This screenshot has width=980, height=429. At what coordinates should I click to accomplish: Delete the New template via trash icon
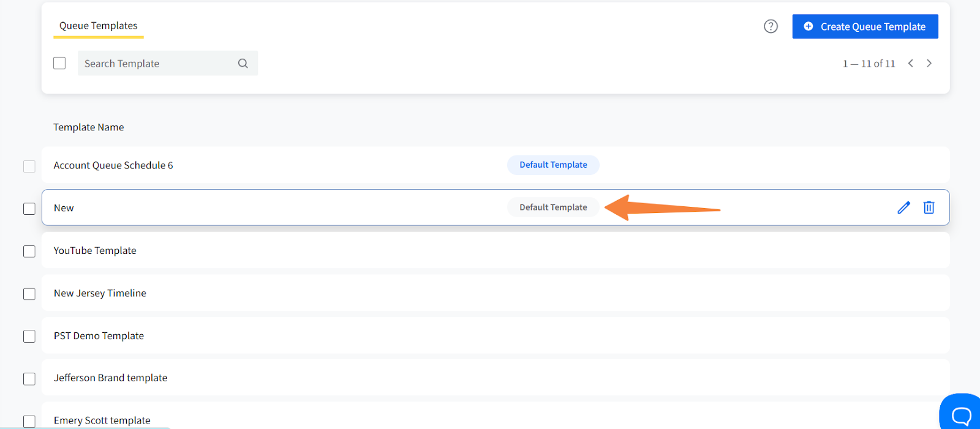(x=929, y=207)
